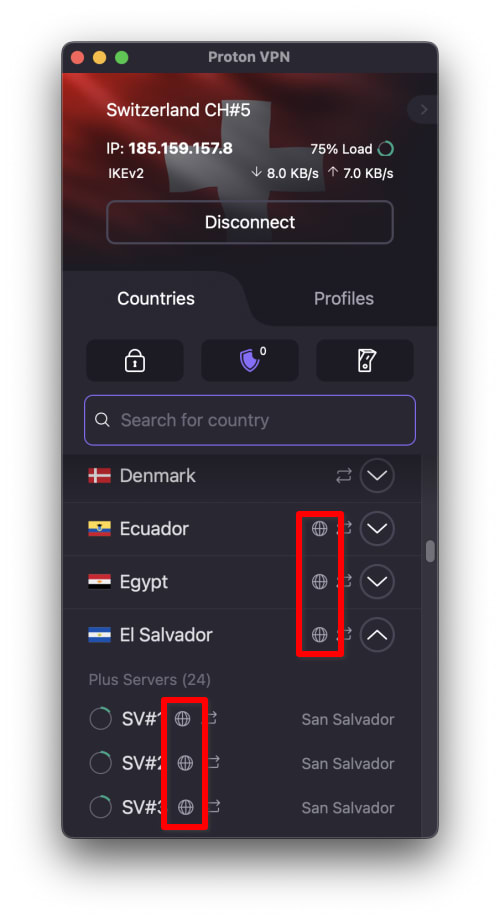Select the SV#1 server load circle
This screenshot has width=500, height=920.
click(x=100, y=719)
